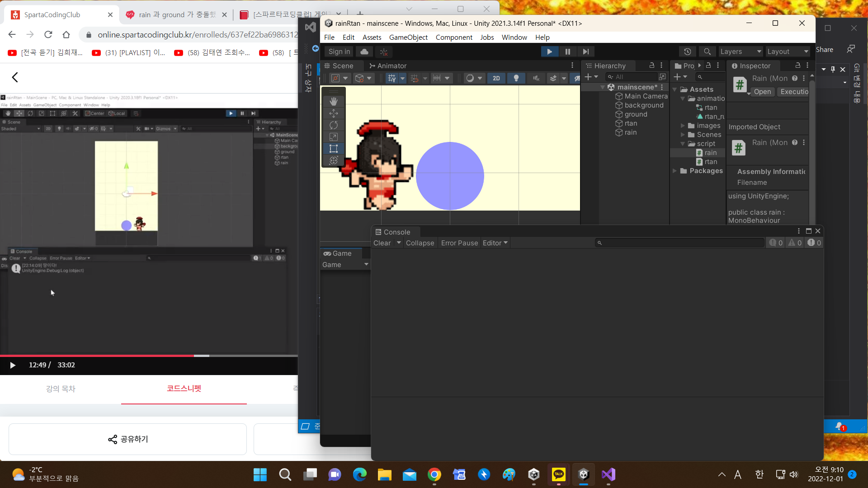Lock the Hierarchy panel
Screen dimensions: 868x488
(x=652, y=66)
